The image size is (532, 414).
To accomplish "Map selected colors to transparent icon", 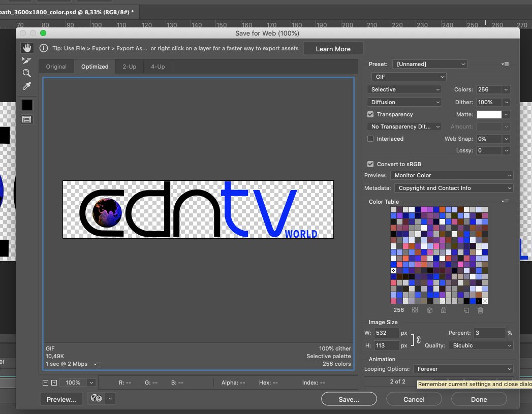I will coord(415,310).
